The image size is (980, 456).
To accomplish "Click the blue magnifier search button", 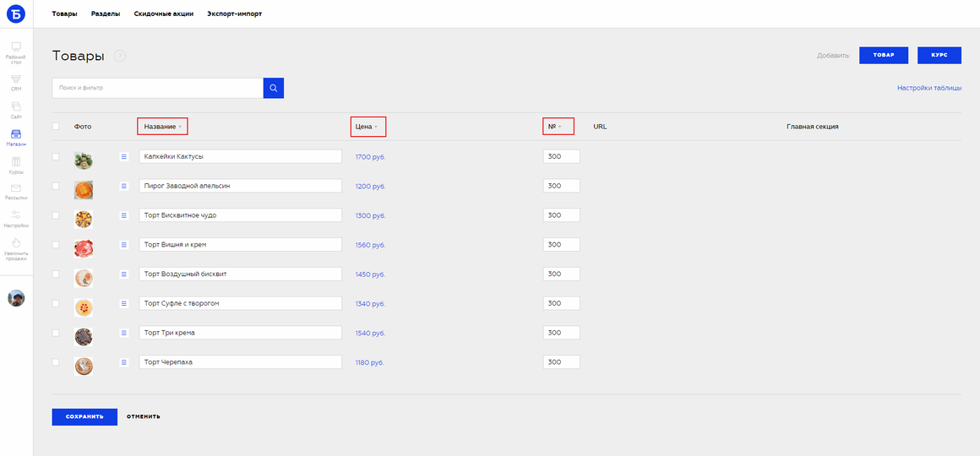I will pyautogui.click(x=274, y=88).
